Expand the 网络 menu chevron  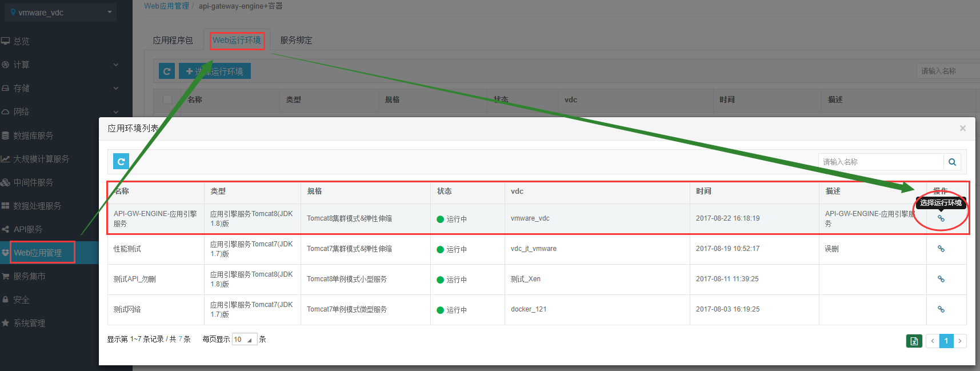tap(116, 111)
